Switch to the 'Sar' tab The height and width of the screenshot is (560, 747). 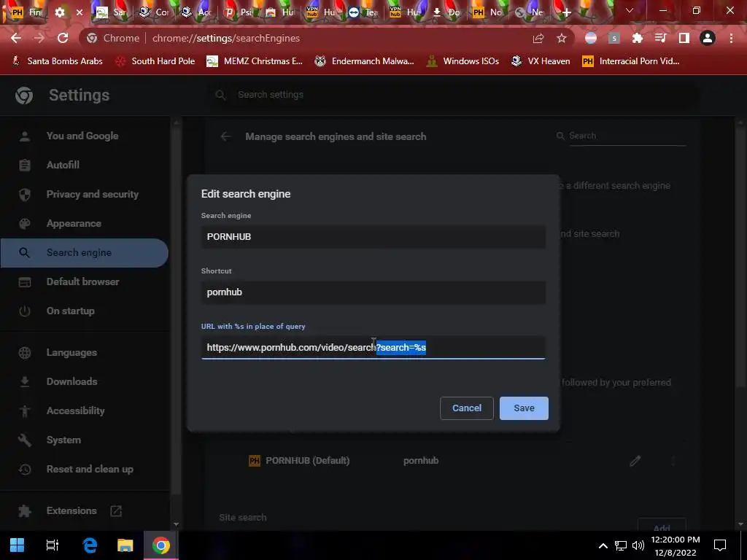pos(111,12)
